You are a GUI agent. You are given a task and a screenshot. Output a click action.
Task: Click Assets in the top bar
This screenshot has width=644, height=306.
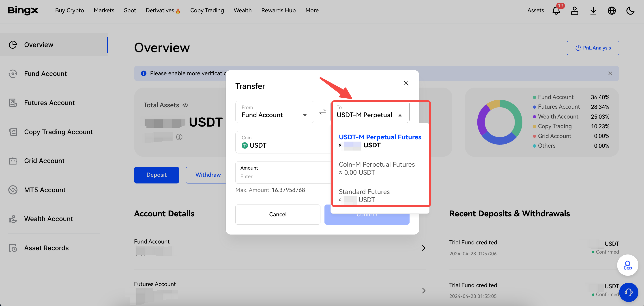[x=535, y=11]
